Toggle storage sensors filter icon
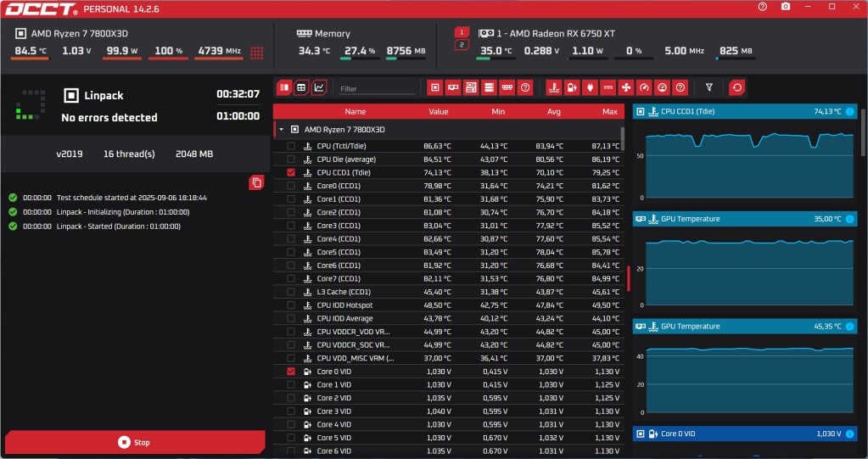Image resolution: width=868 pixels, height=459 pixels. [x=489, y=87]
